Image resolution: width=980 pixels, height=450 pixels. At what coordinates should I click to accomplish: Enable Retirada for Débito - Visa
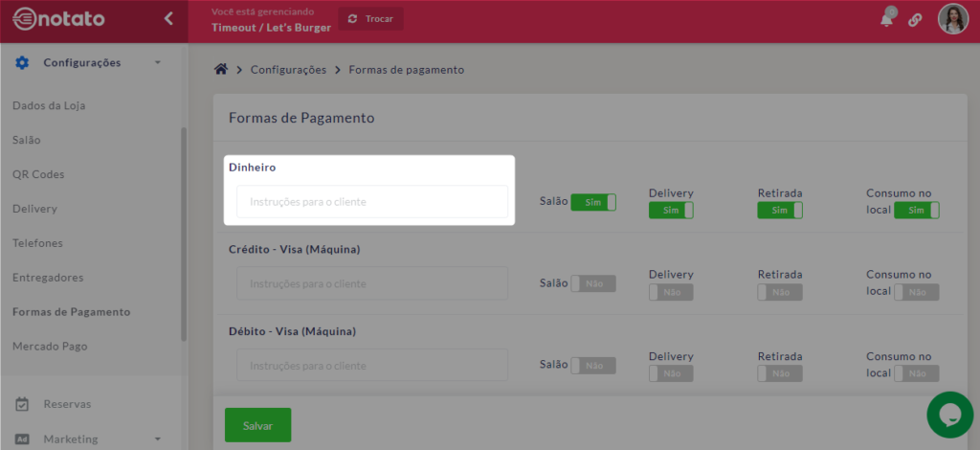click(779, 373)
